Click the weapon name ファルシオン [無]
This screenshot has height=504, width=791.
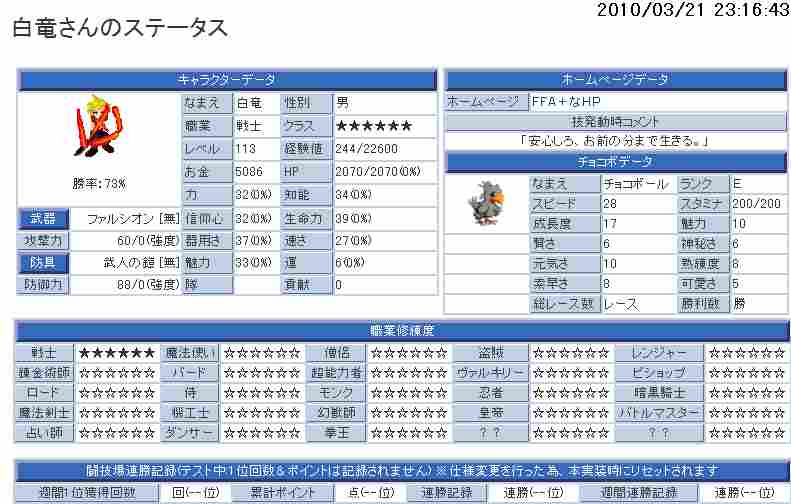pyautogui.click(x=133, y=218)
